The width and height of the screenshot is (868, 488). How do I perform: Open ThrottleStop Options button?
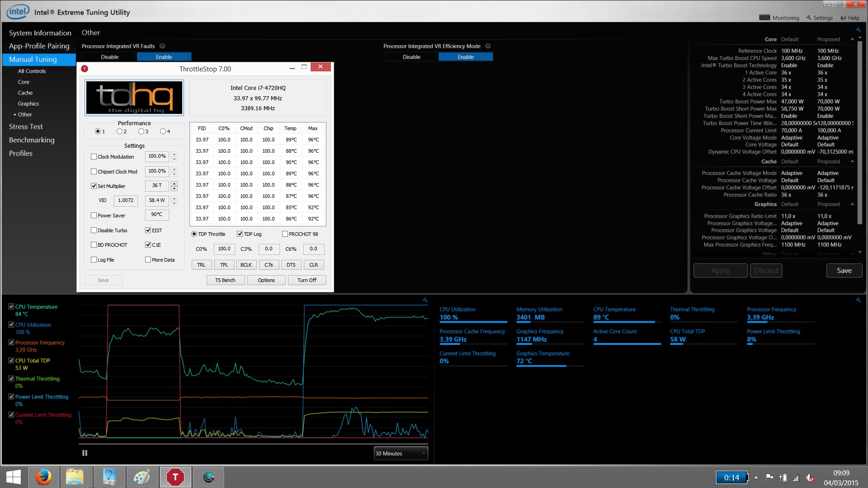(266, 280)
